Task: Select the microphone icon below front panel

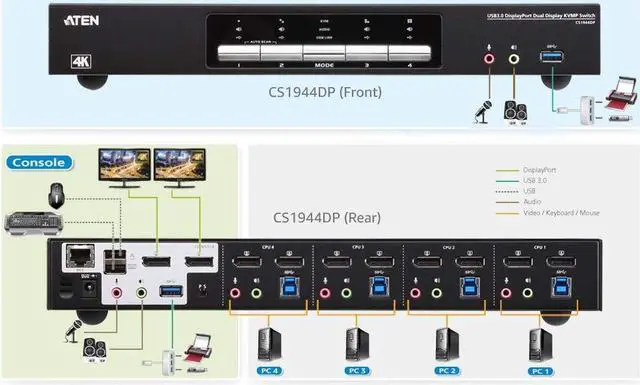Action: (483, 112)
